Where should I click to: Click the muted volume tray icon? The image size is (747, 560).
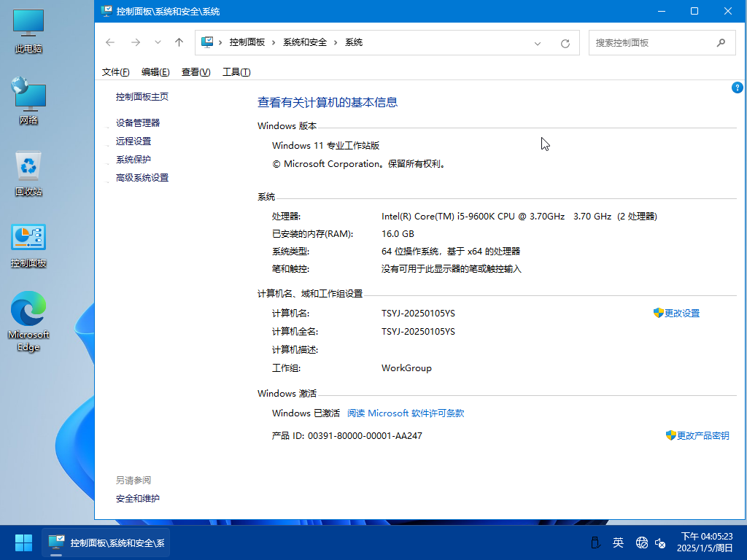pyautogui.click(x=660, y=542)
